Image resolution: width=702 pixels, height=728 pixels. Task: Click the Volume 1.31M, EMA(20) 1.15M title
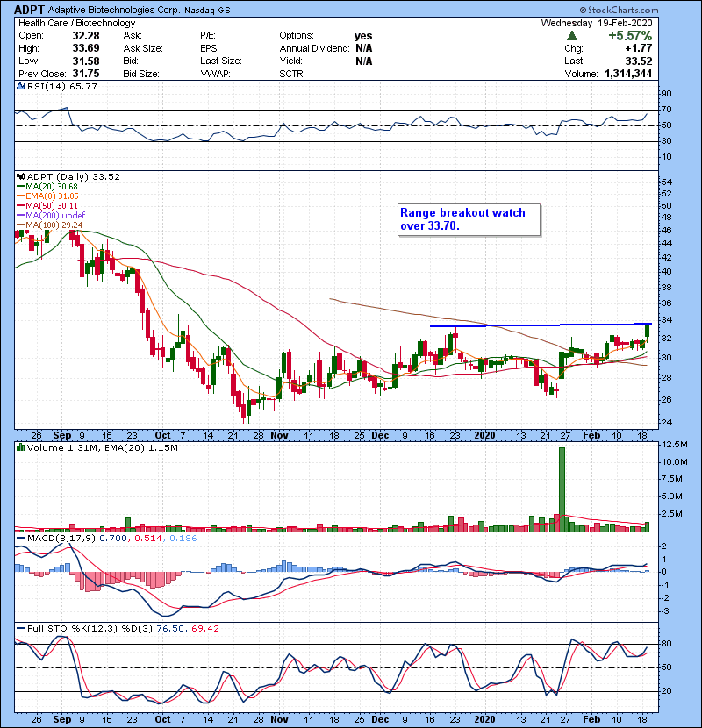(x=102, y=448)
